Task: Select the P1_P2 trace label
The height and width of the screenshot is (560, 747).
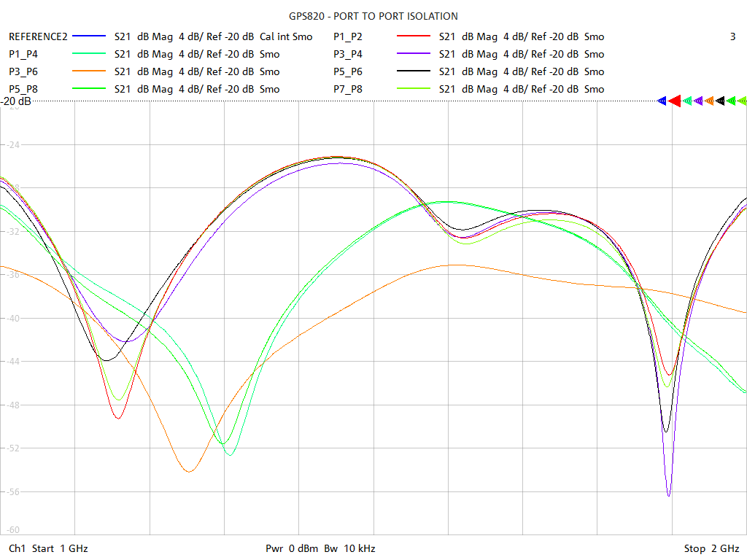Action: (348, 36)
